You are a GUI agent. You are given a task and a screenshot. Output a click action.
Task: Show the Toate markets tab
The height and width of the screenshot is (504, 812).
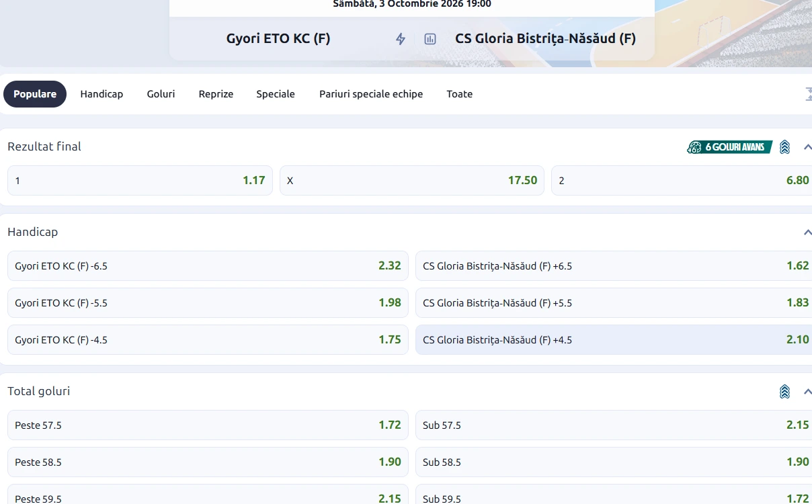[460, 94]
